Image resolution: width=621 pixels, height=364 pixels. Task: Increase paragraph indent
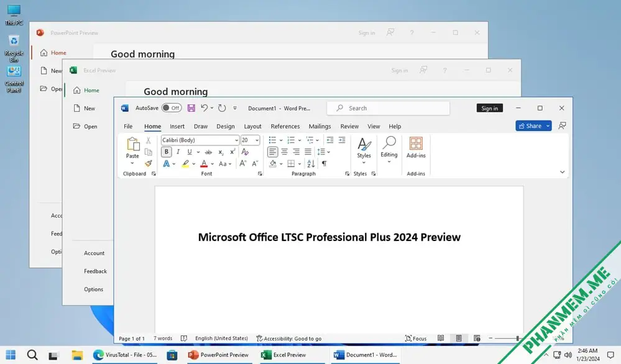(342, 140)
